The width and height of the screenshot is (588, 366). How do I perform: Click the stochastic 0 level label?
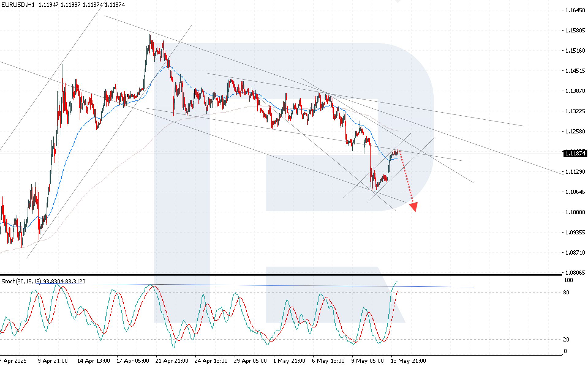coord(565,351)
